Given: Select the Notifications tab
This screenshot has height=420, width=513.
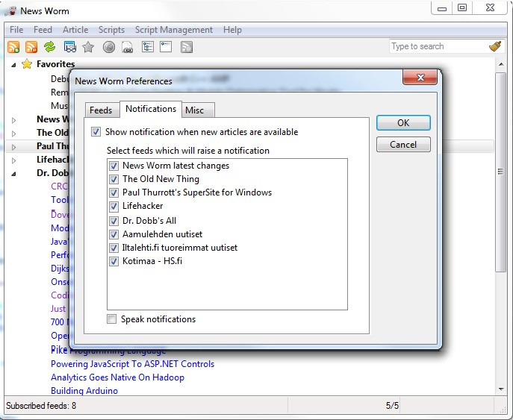Looking at the screenshot, I should coord(151,109).
